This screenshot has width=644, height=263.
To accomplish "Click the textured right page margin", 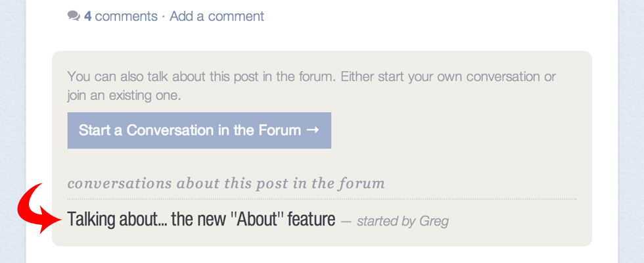I will coord(632,131).
